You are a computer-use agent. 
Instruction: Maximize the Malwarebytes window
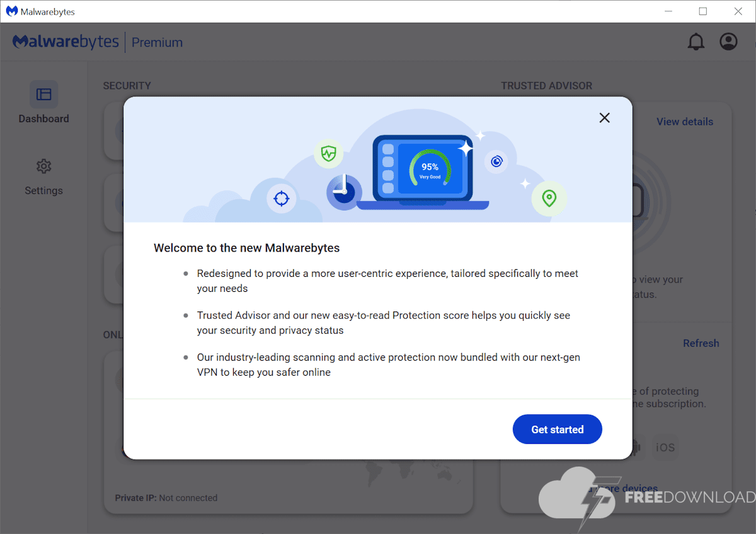pyautogui.click(x=703, y=11)
